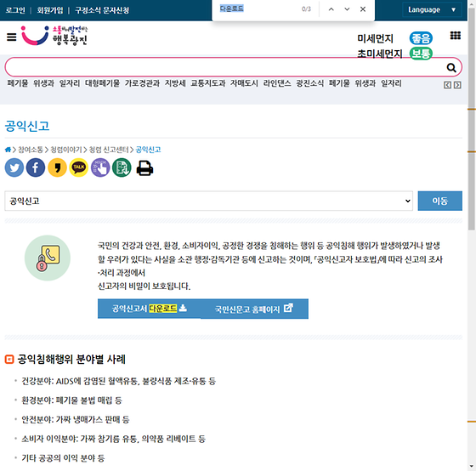Click the 환경분야 list item
The width and height of the screenshot is (476, 471).
click(71, 400)
